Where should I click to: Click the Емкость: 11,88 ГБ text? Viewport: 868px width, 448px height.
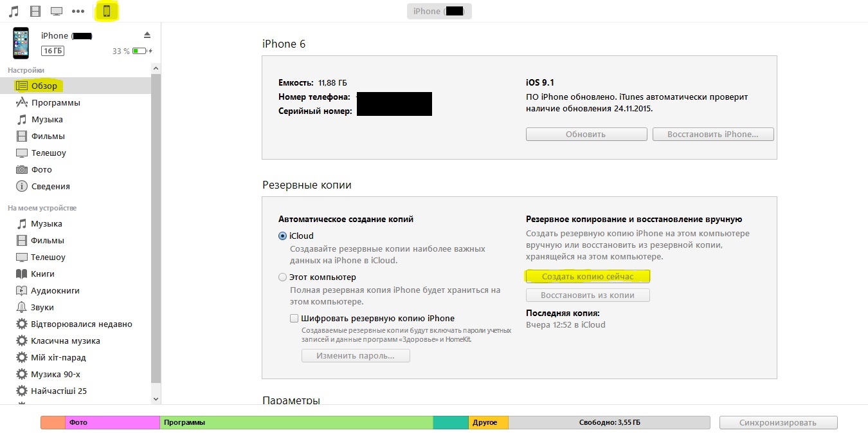312,83
